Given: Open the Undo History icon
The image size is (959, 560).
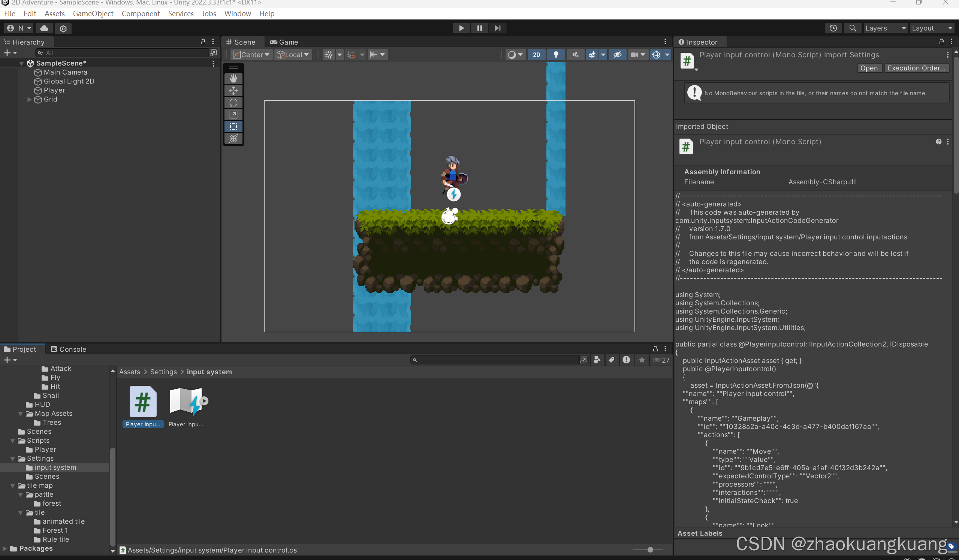Looking at the screenshot, I should [x=833, y=28].
